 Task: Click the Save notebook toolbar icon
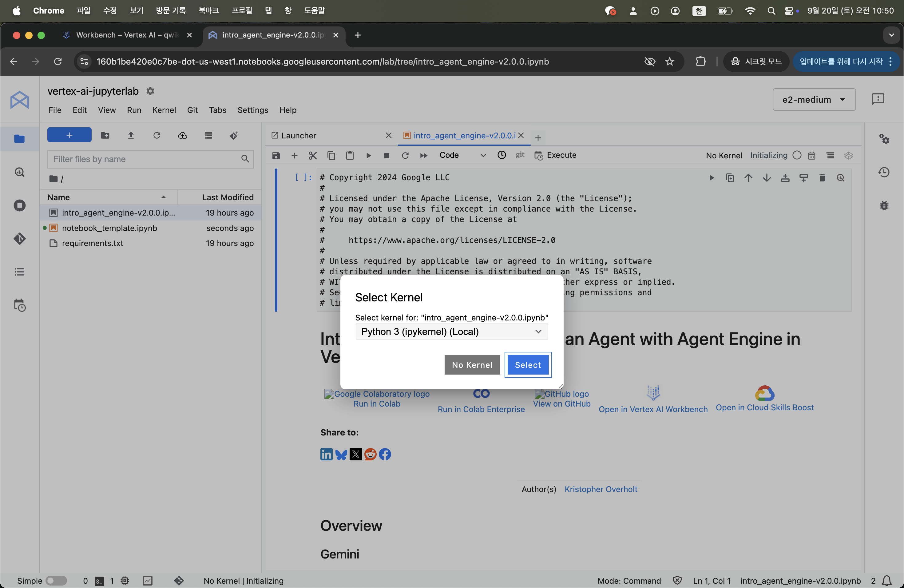276,155
